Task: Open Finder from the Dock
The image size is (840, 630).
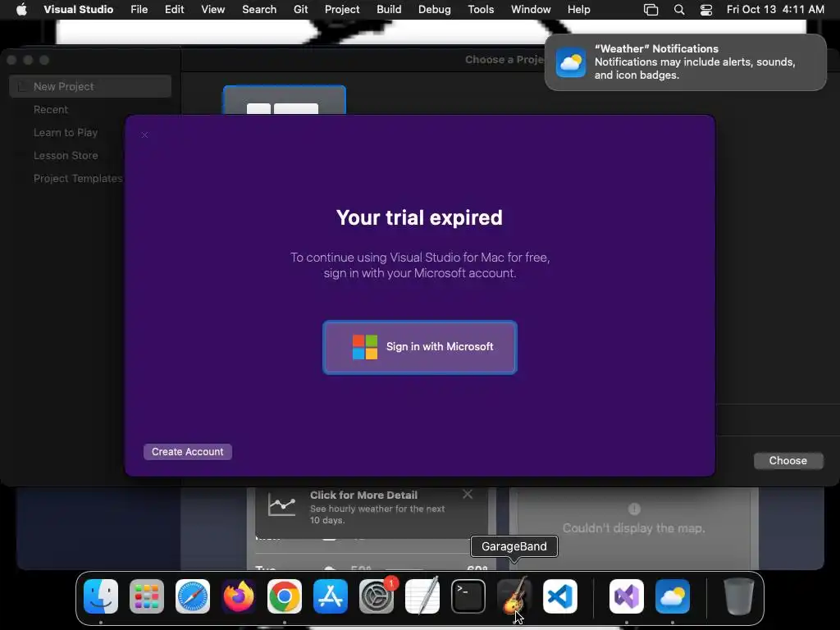Action: tap(101, 596)
